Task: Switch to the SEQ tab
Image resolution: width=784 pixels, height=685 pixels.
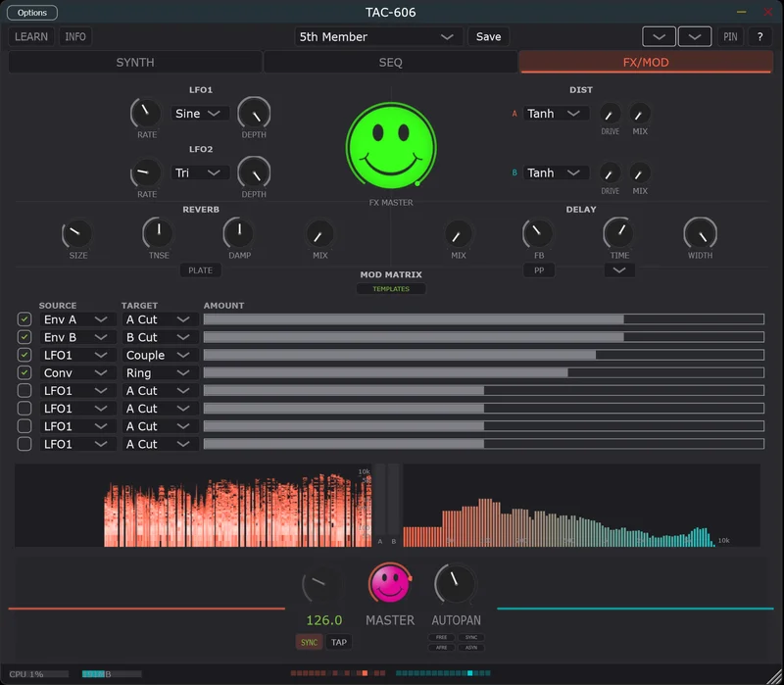Action: click(390, 63)
